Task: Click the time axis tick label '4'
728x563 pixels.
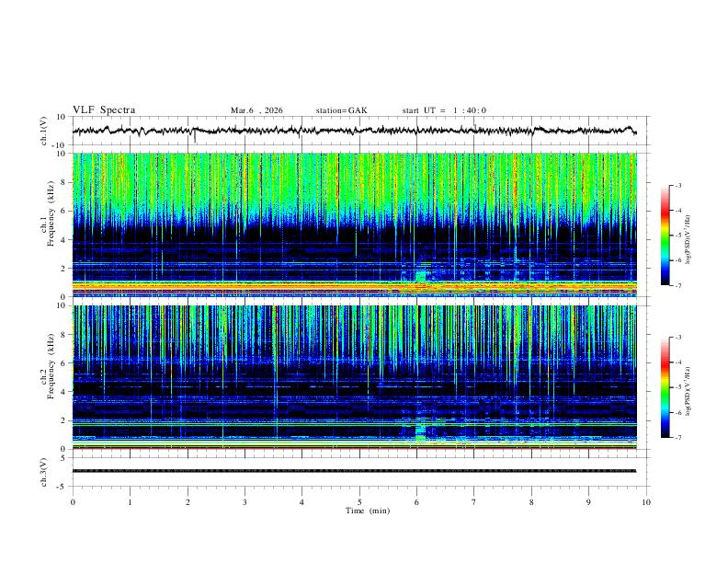Action: tap(302, 502)
